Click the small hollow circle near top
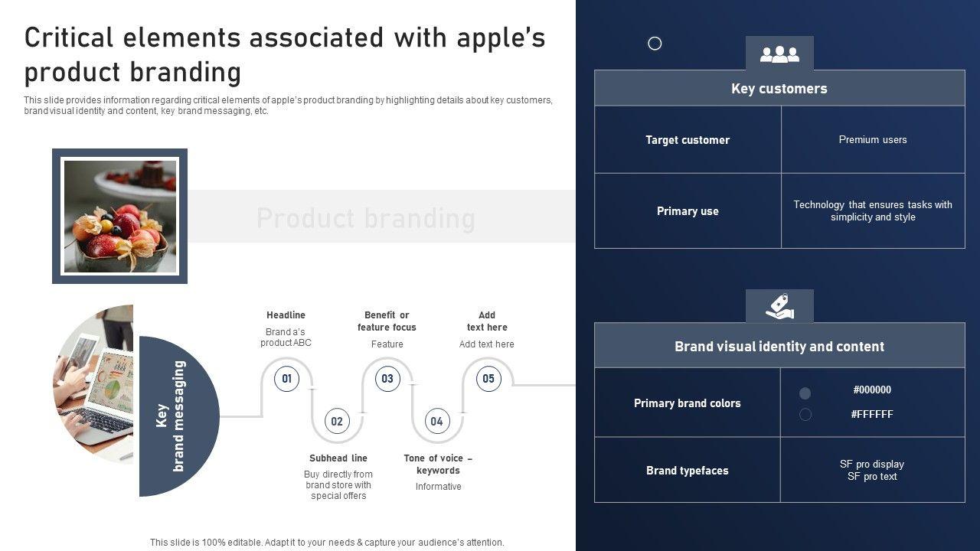The image size is (980, 551). click(x=655, y=44)
